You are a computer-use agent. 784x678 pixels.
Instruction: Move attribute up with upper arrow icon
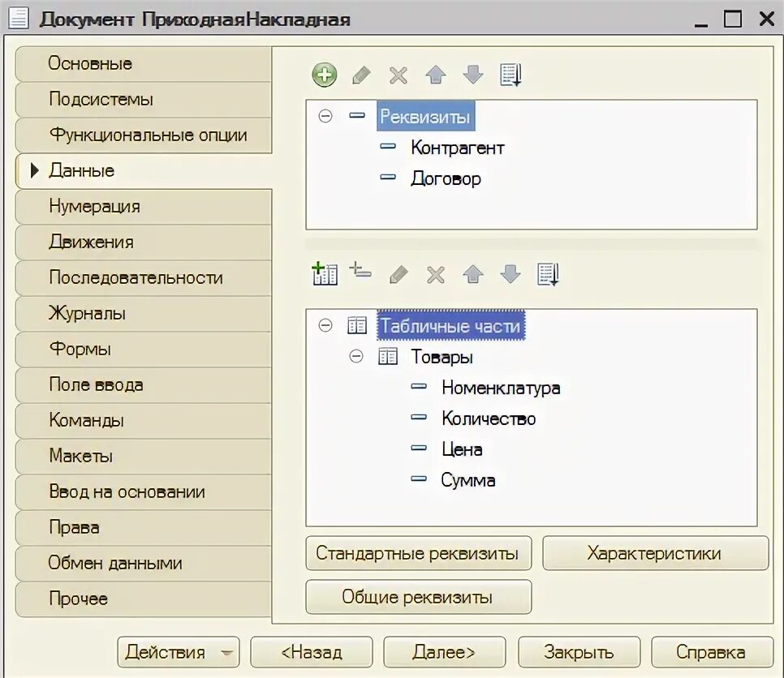coord(436,75)
